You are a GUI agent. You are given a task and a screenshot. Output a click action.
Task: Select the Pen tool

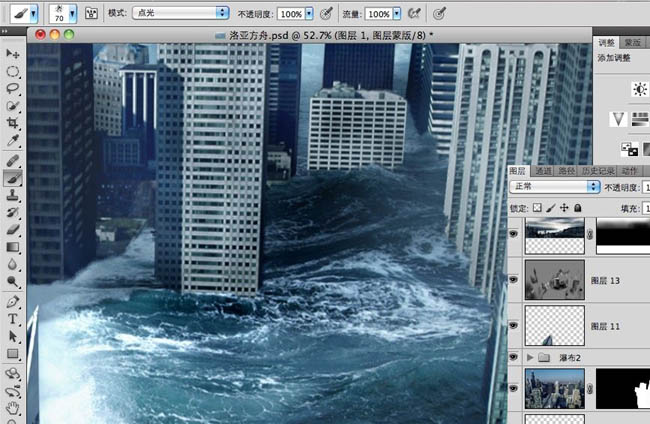[x=13, y=301]
